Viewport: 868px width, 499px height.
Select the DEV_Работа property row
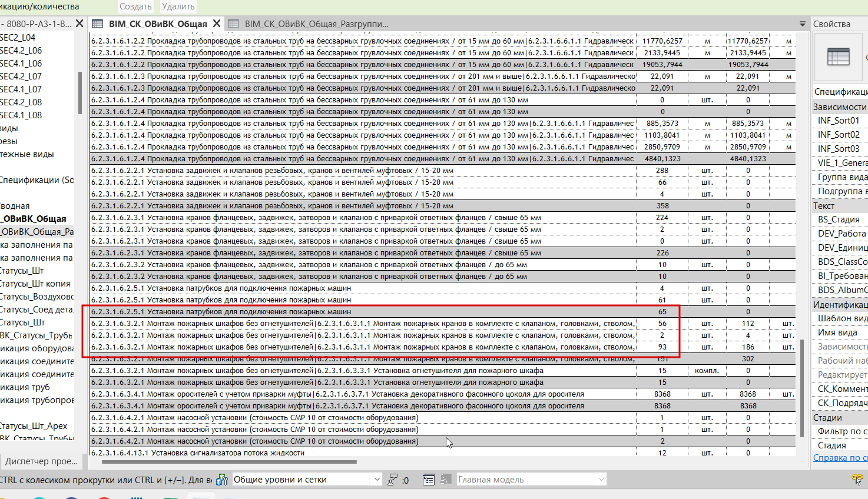point(840,233)
